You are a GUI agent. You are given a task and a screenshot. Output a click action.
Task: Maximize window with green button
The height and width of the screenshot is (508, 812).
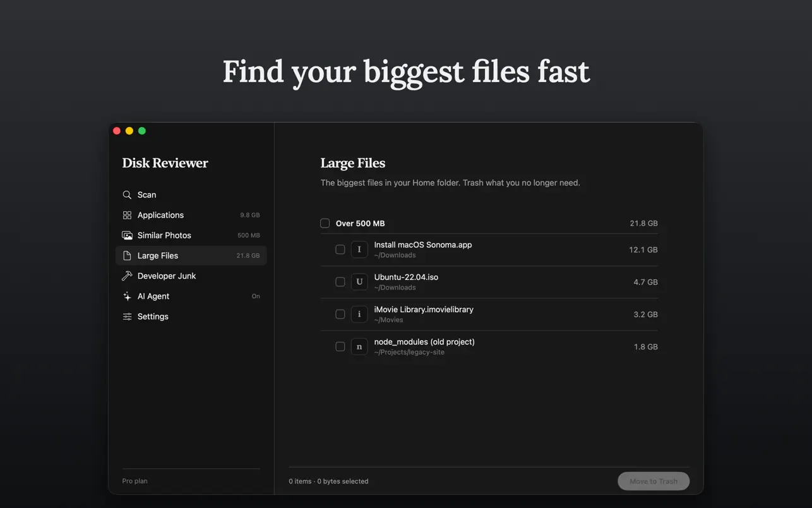click(142, 131)
